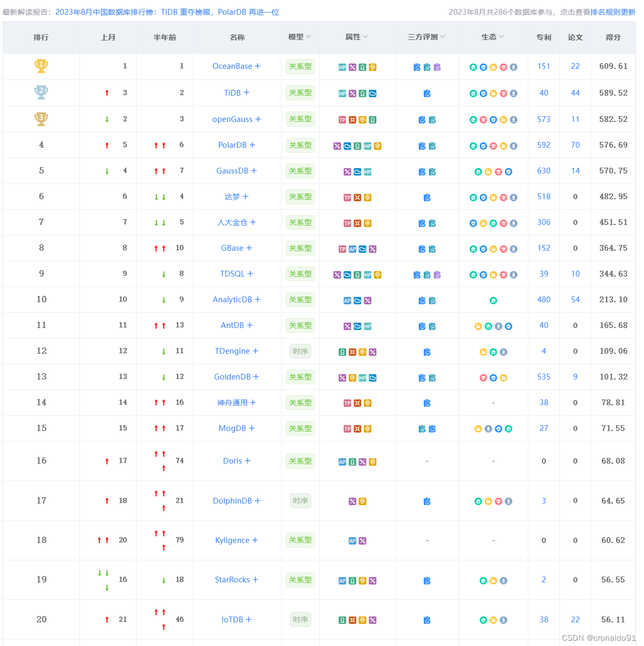The image size is (644, 646).
Task: Click the 专利 column header
Action: [x=544, y=37]
